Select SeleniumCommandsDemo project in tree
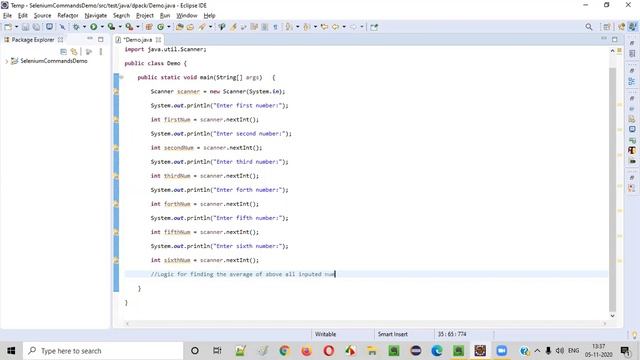This screenshot has height=360, width=640. (53, 61)
